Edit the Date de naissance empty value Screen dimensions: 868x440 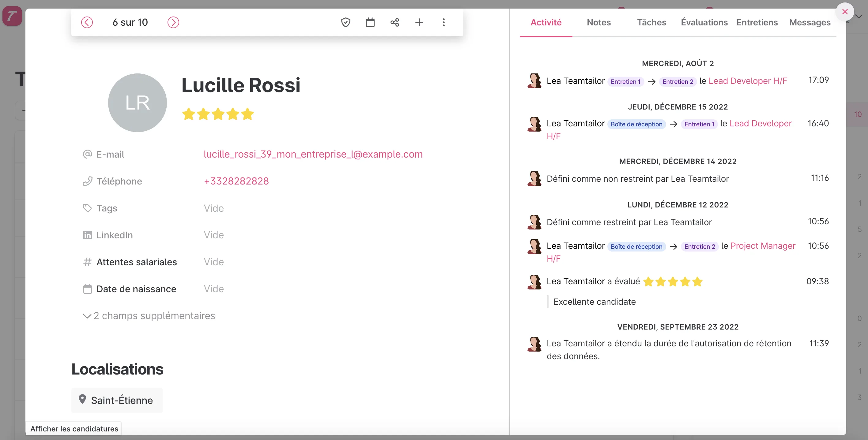tap(213, 289)
